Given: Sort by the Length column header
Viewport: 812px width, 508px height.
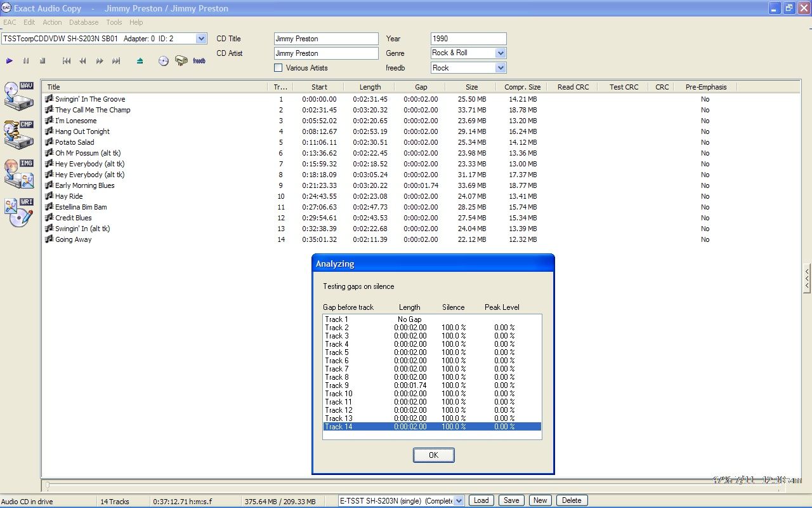Looking at the screenshot, I should click(x=370, y=87).
